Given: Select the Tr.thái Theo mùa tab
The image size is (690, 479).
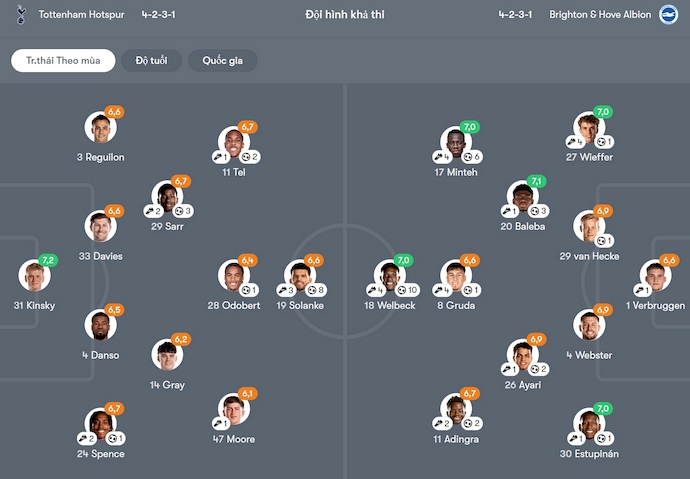Looking at the screenshot, I should tap(63, 61).
